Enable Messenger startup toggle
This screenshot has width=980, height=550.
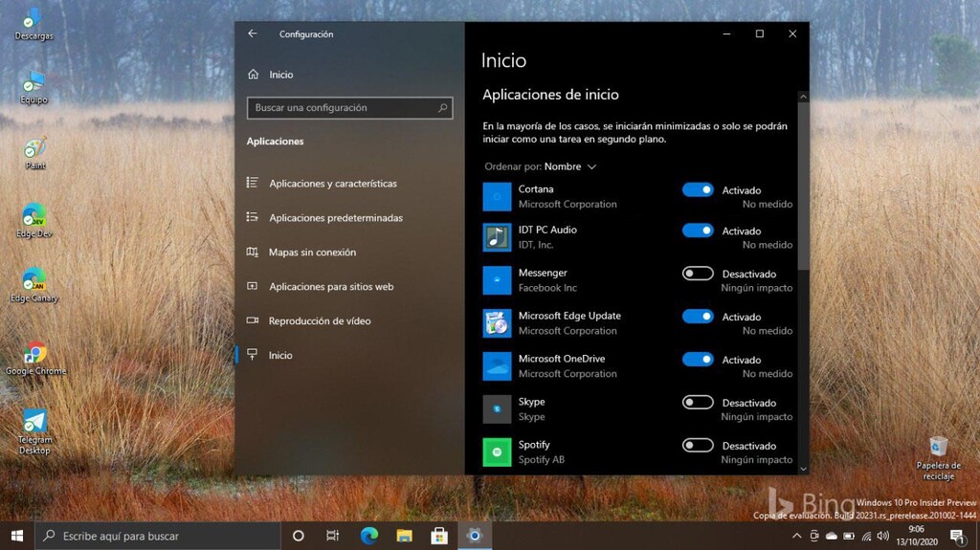[698, 274]
